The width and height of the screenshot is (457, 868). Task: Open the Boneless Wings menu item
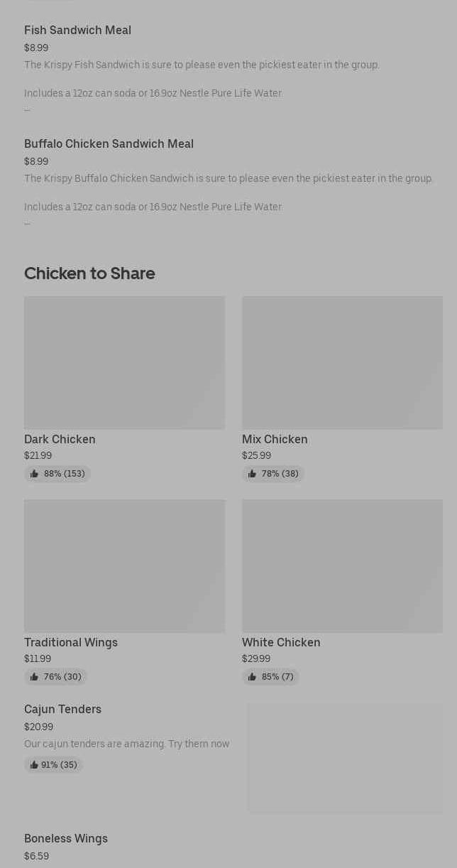66,838
